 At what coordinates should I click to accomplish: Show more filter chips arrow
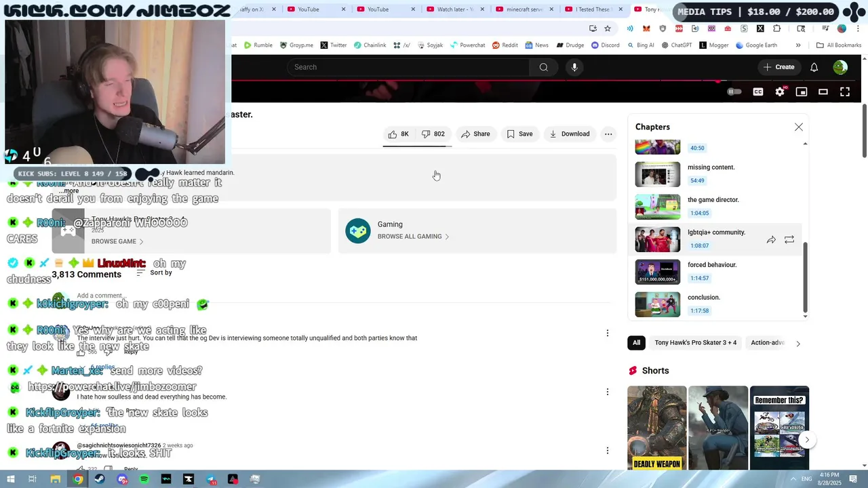pyautogui.click(x=798, y=344)
